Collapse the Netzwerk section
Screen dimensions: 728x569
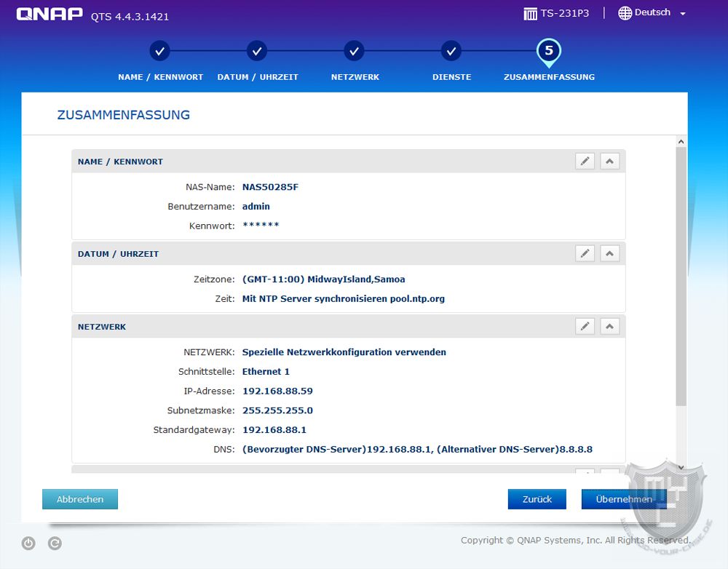(609, 326)
